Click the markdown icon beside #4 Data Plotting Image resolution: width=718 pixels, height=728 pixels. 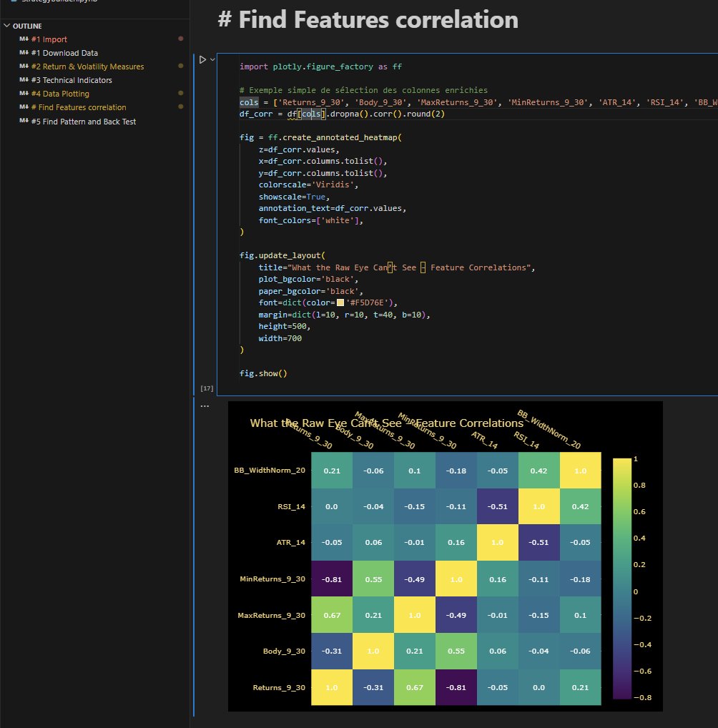pos(24,93)
